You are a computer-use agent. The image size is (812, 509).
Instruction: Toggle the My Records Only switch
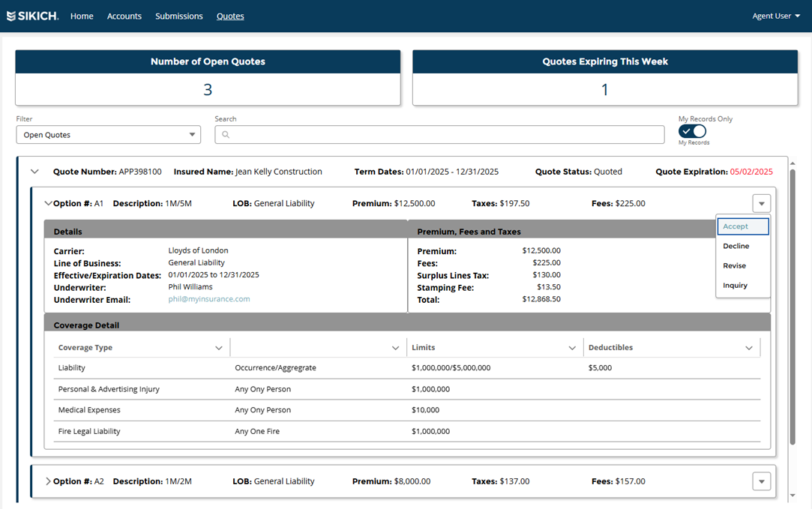coord(692,131)
